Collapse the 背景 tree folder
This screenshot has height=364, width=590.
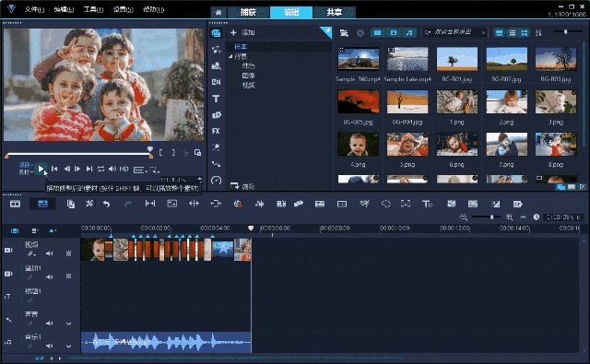[x=230, y=56]
